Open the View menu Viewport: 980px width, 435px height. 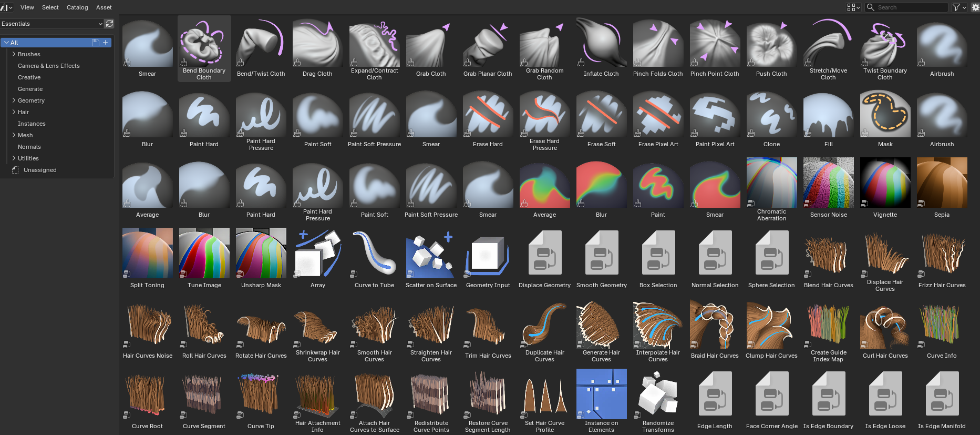point(27,7)
